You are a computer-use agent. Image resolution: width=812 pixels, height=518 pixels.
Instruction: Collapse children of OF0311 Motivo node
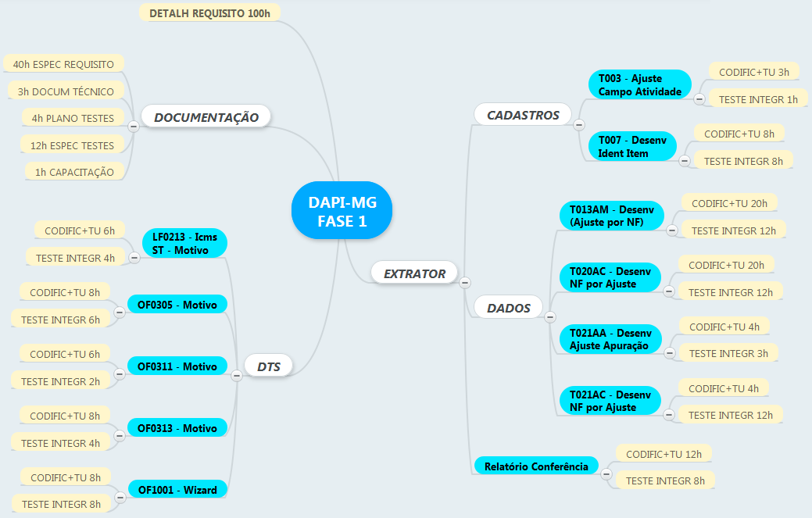click(120, 374)
